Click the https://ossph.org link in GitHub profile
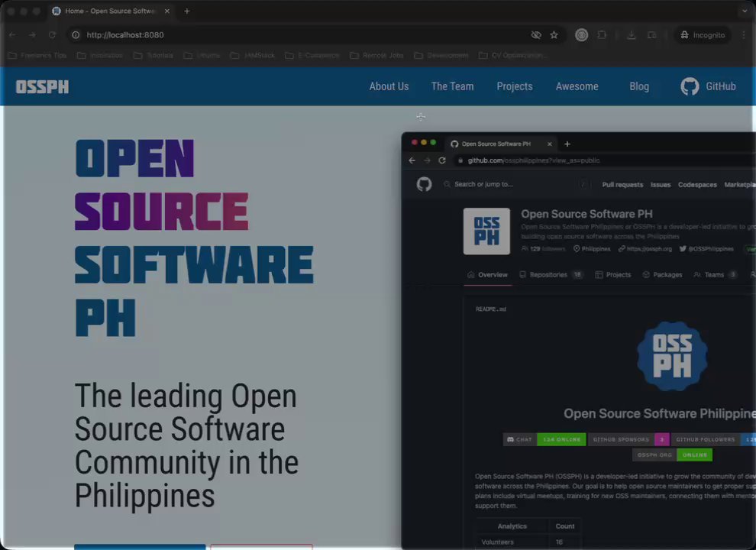The height and width of the screenshot is (550, 756). [645, 249]
